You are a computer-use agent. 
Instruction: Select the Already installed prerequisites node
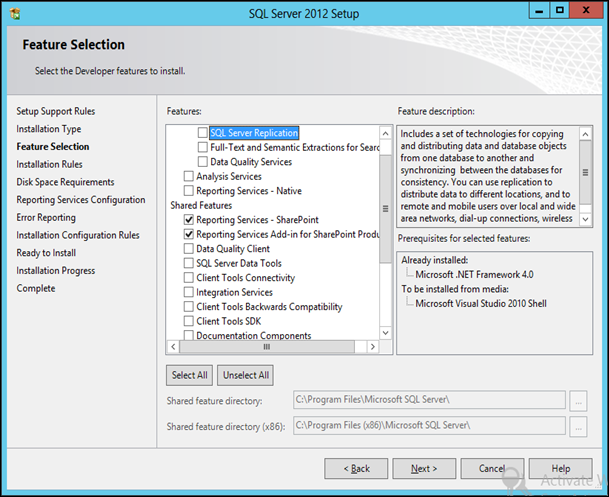(x=435, y=260)
